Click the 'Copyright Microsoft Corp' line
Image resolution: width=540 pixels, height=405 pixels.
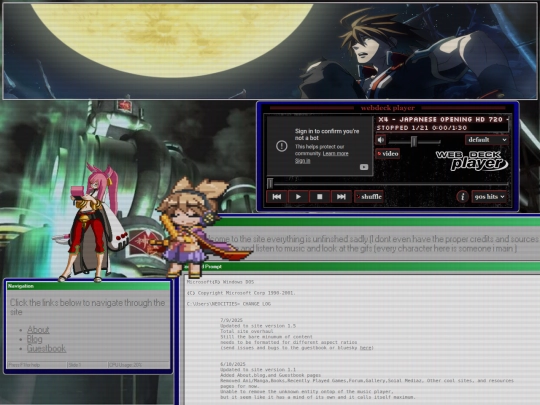coord(241,293)
